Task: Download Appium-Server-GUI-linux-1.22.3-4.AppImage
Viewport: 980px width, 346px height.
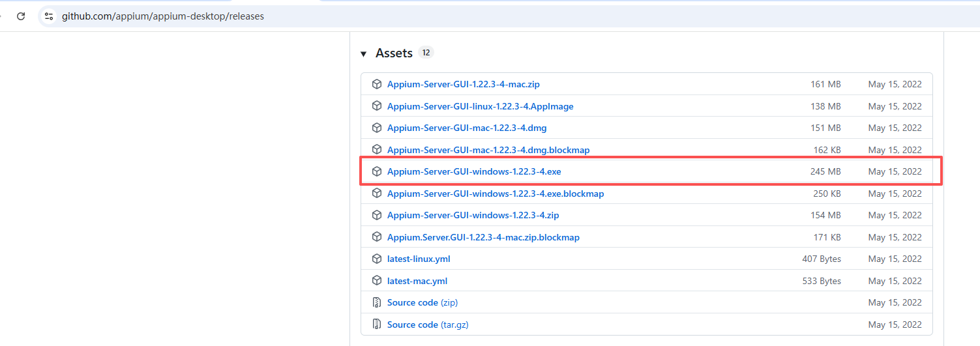Action: pyautogui.click(x=481, y=106)
